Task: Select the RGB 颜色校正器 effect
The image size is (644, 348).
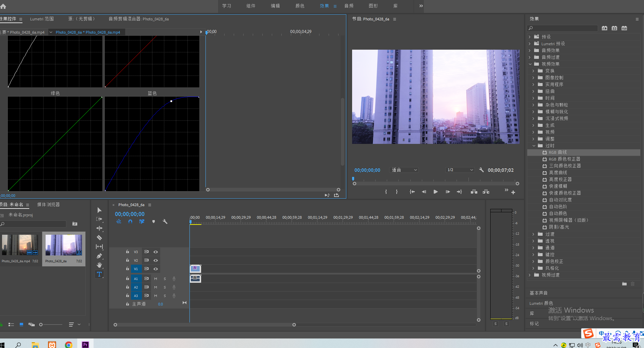Action: (564, 159)
